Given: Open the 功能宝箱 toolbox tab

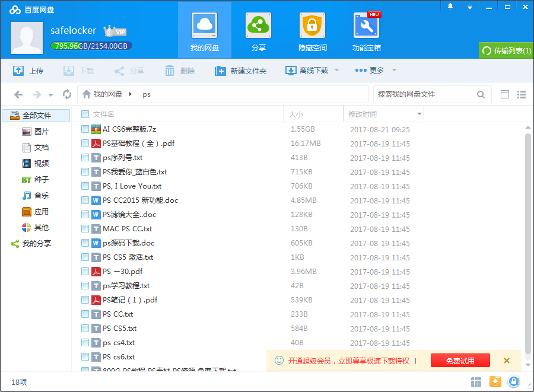Looking at the screenshot, I should [x=367, y=31].
